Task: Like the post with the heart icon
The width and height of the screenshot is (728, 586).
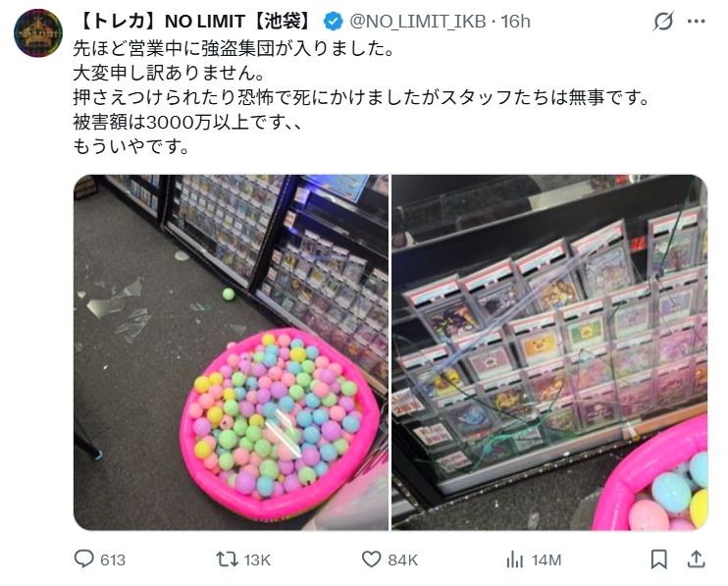Action: tap(372, 559)
